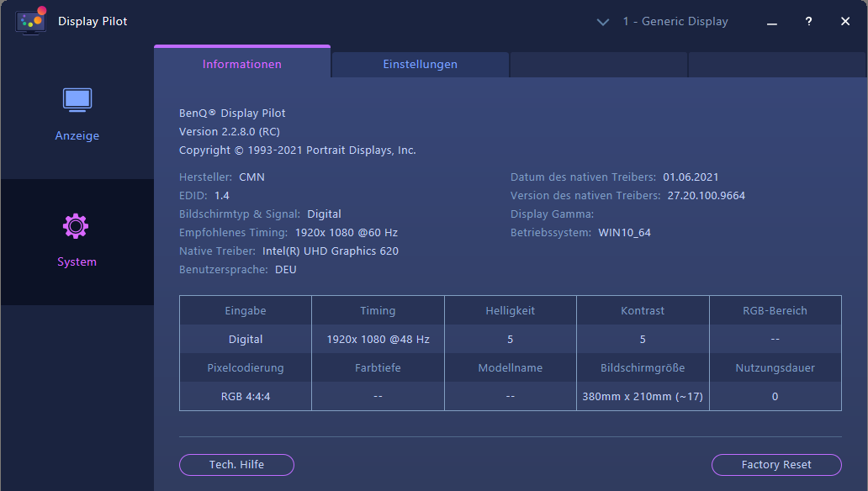The width and height of the screenshot is (868, 491).
Task: Click the EDID value '1.4'
Action: coord(221,195)
